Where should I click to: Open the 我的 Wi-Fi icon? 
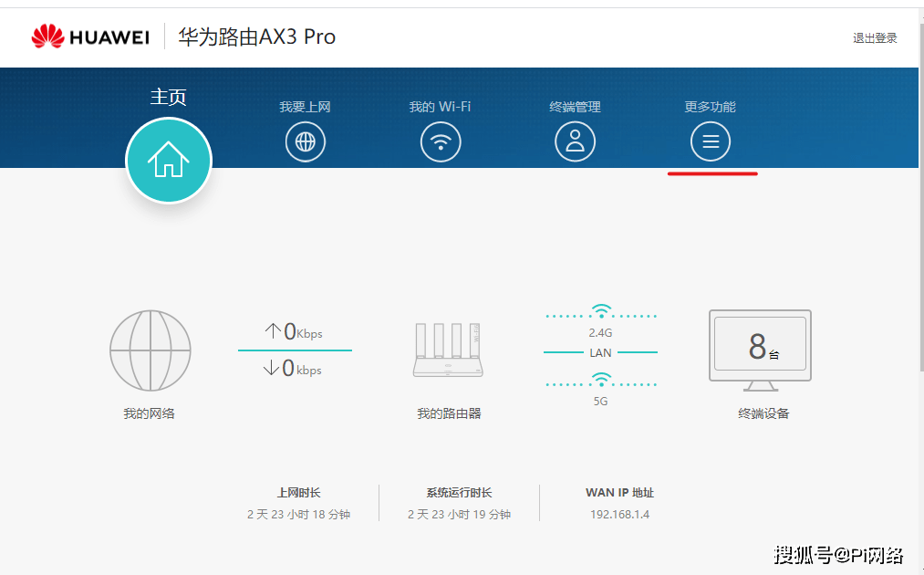tap(441, 141)
